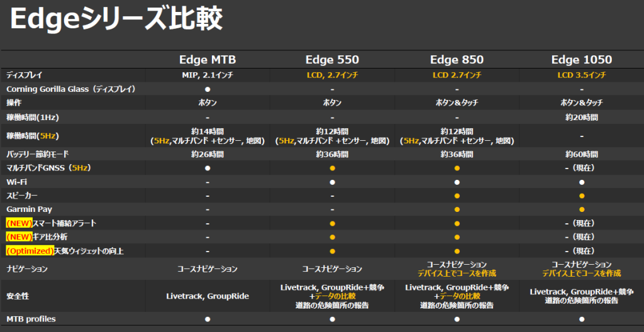This screenshot has height=332, width=644.
Task: Click the 'バッテリー節約モード' row label
Action: tap(37, 155)
